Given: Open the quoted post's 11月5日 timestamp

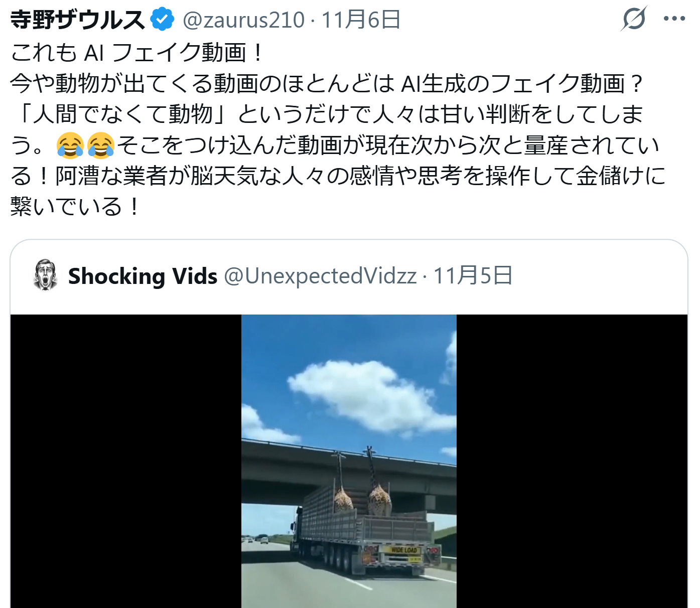Looking at the screenshot, I should [473, 276].
